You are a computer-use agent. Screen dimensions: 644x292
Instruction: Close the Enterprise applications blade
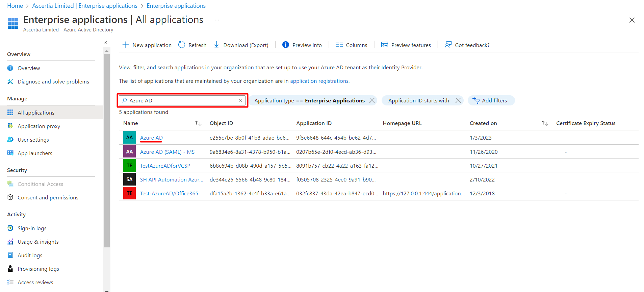[632, 20]
